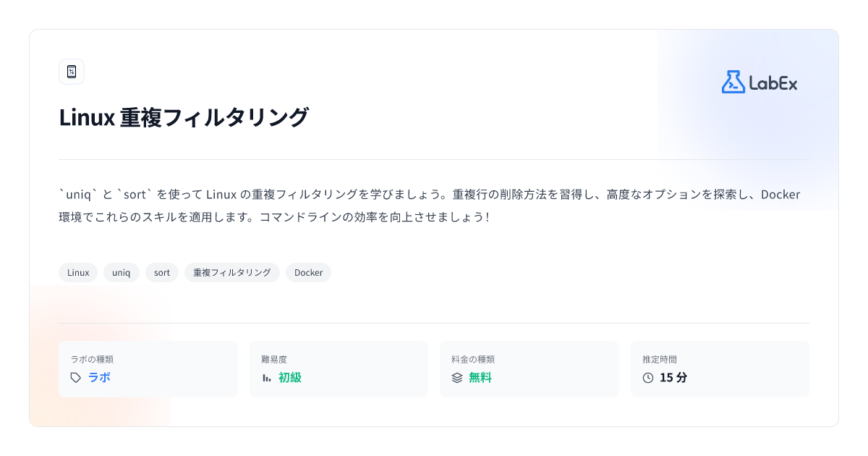This screenshot has height=456, width=868.
Task: Click the 15 分 duration text
Action: (x=673, y=378)
